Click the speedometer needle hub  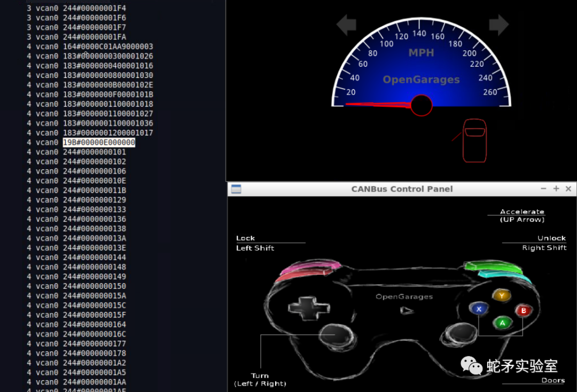pyautogui.click(x=422, y=106)
